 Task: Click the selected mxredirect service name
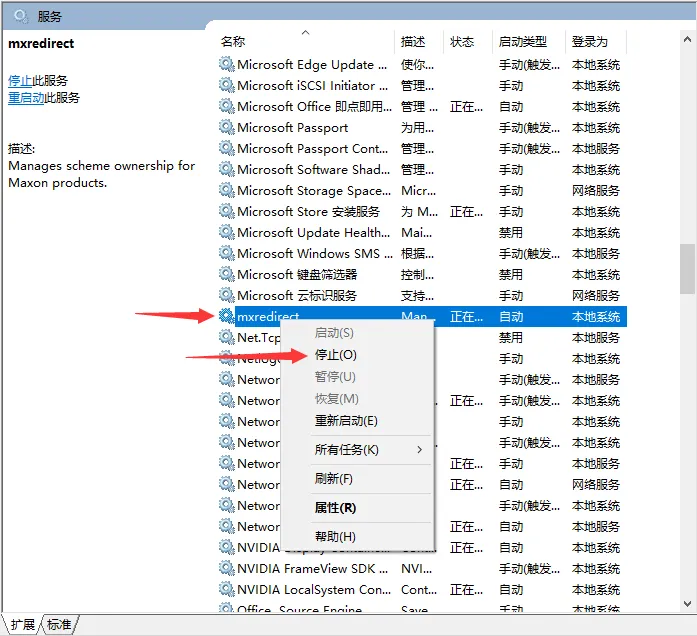[268, 316]
